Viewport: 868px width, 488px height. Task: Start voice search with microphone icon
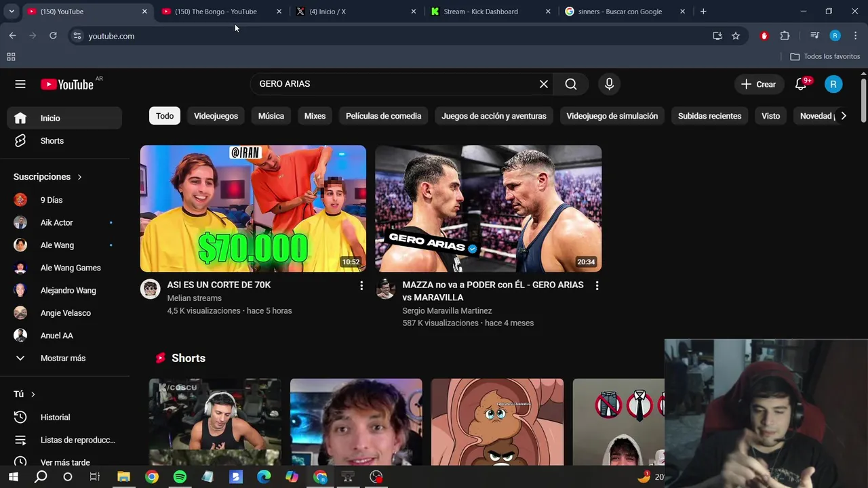tap(609, 84)
